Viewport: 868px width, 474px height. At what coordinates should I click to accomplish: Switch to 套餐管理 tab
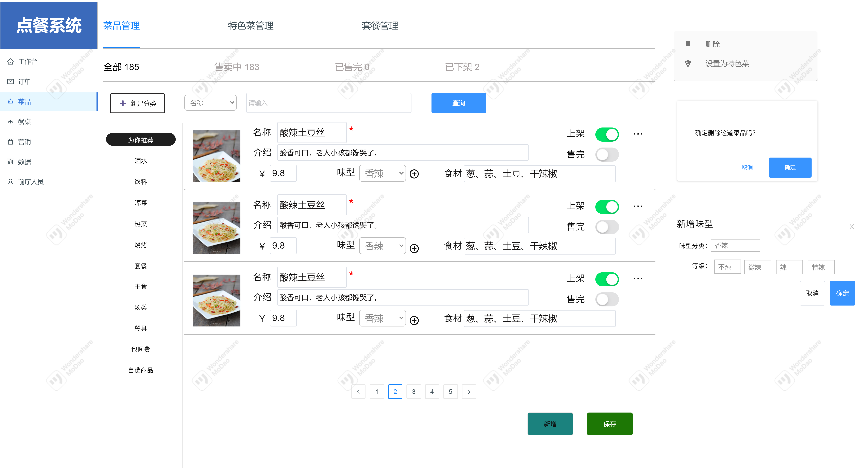click(380, 26)
